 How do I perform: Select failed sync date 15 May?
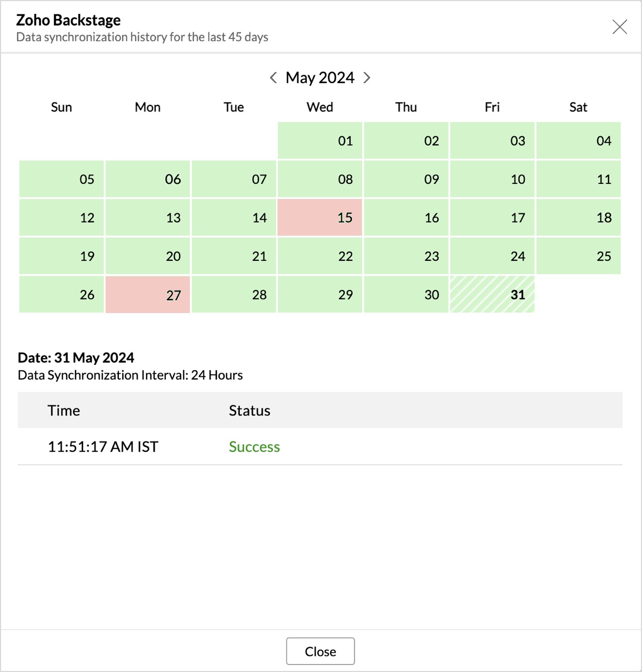(320, 218)
